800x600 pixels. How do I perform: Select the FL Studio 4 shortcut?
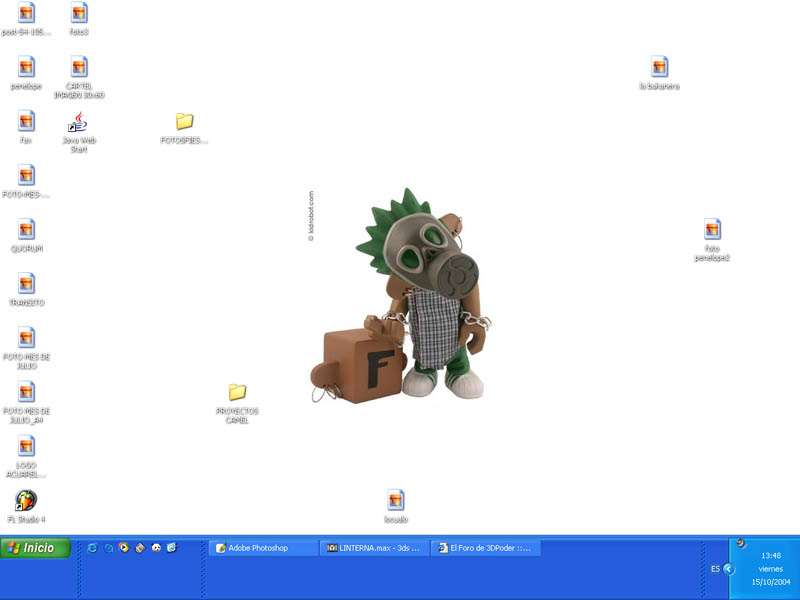(x=26, y=507)
